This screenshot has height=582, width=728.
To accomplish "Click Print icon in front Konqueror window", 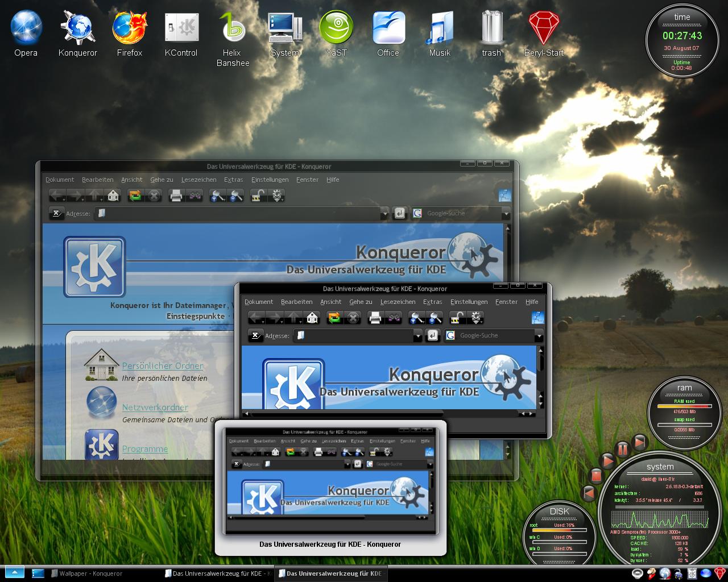I will [x=375, y=318].
